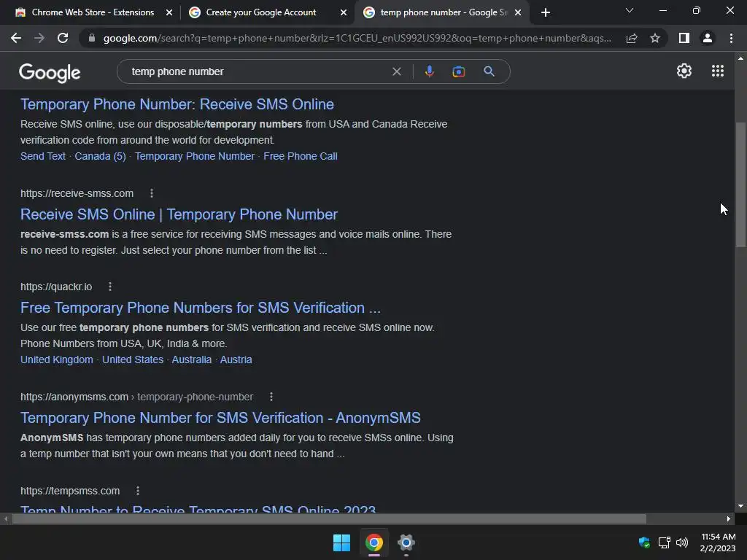Click scroll down arrow on vertical scrollbar

(740, 506)
